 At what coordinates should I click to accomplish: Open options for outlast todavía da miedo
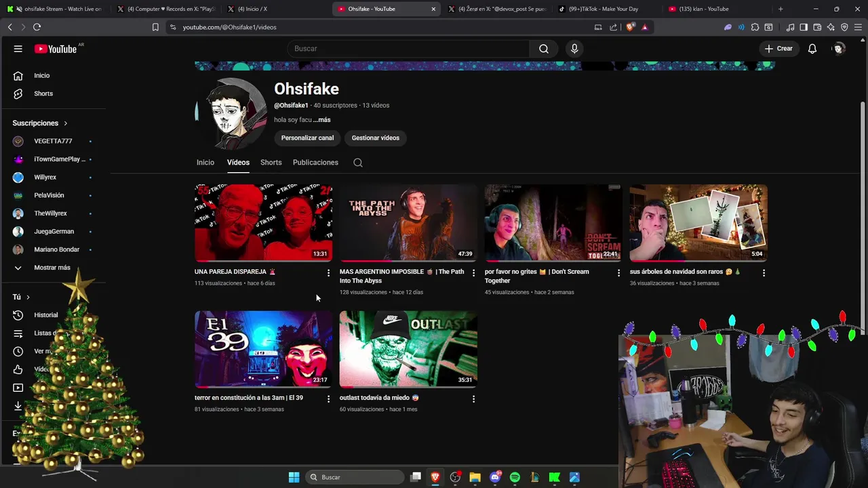(x=473, y=399)
